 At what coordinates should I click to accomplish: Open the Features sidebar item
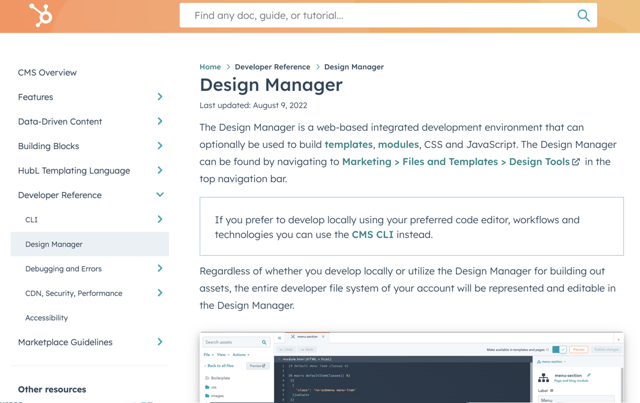coord(36,97)
